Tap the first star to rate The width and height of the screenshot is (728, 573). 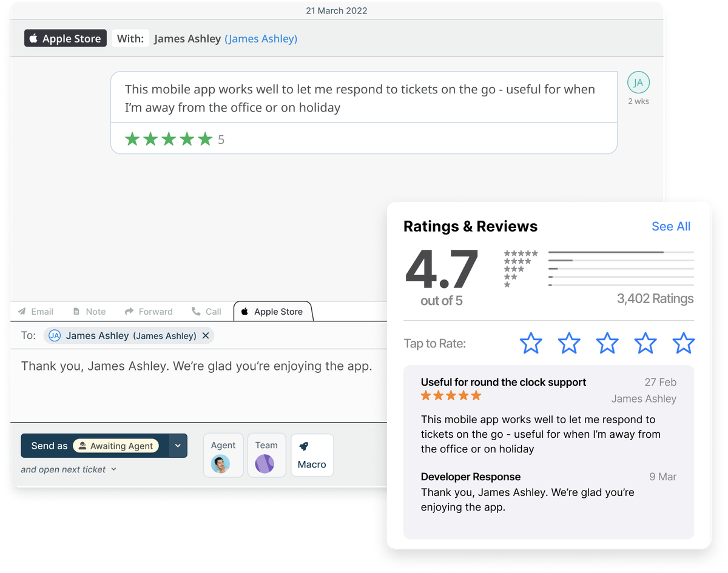tap(531, 343)
